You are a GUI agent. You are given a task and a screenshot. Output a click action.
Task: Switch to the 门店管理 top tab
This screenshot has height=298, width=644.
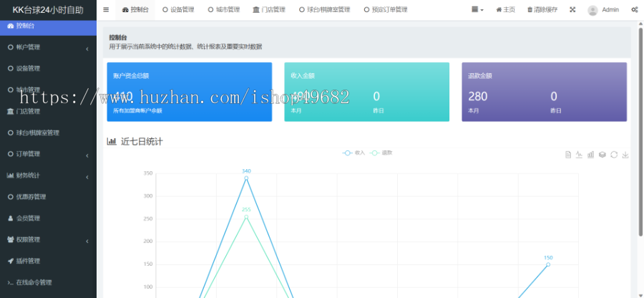tap(269, 10)
